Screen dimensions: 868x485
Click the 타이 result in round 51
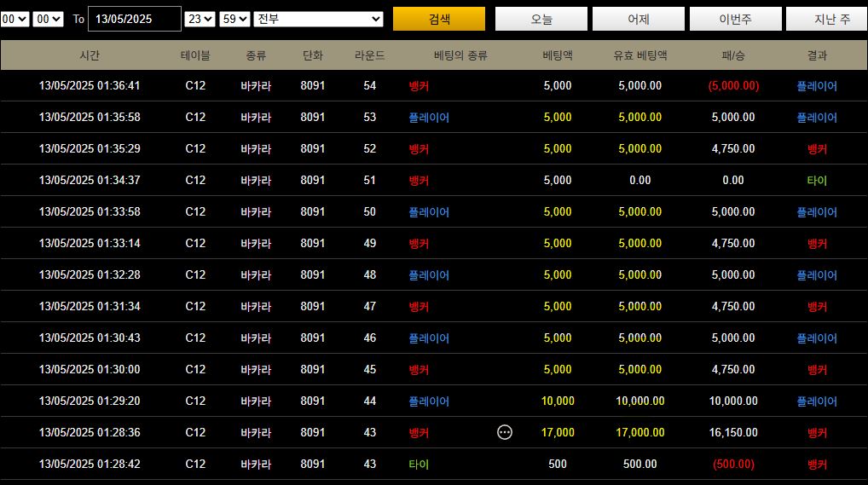pyautogui.click(x=817, y=180)
